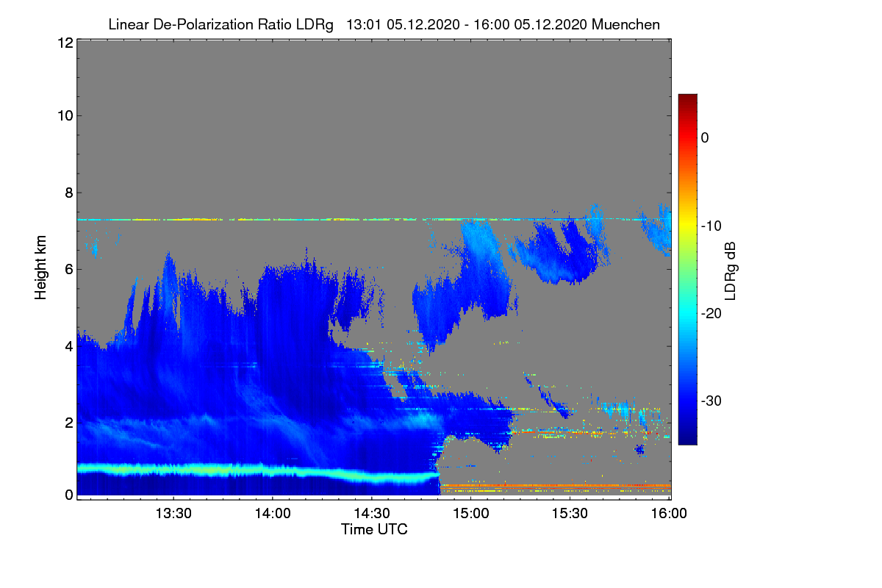Click the 'LDRg dB' colorbar label
Viewport: 882px width, 588px height.
pos(731,270)
